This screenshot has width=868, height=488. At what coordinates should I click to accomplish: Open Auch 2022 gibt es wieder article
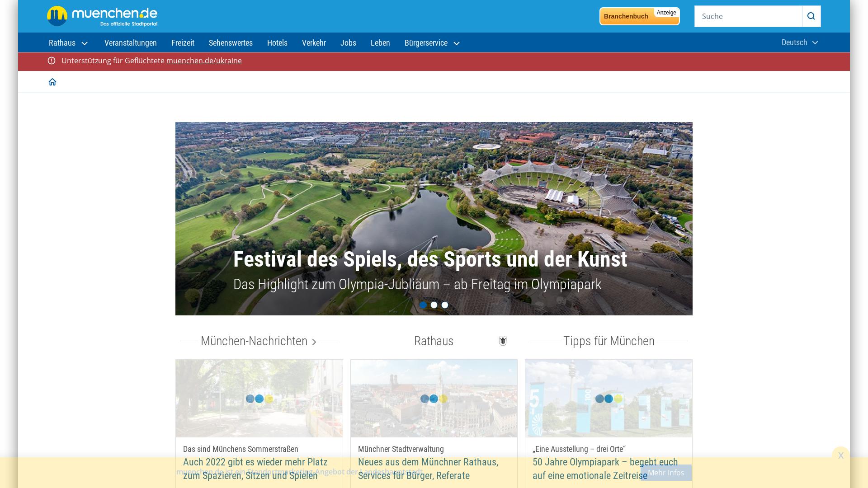coord(255,469)
